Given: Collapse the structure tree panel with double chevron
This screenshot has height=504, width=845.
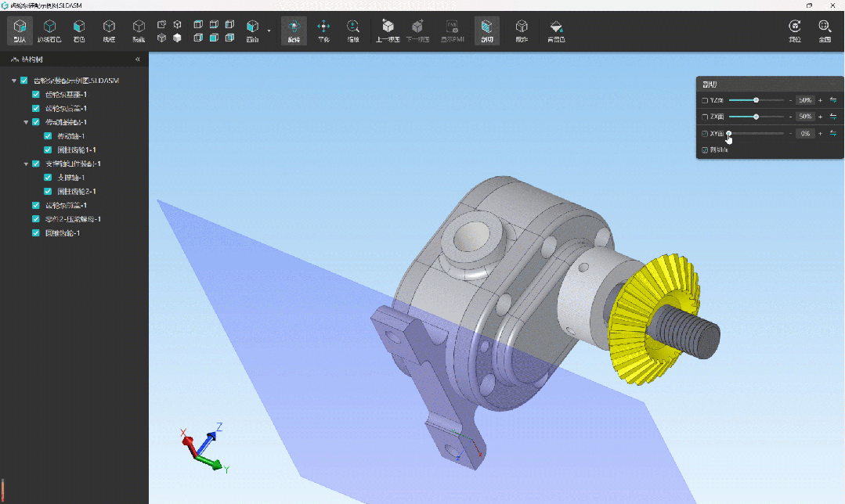Looking at the screenshot, I should (x=138, y=59).
